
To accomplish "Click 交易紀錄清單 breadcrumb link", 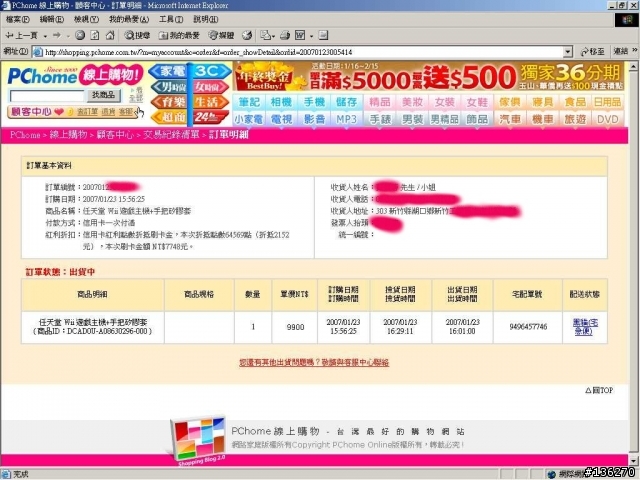I will pyautogui.click(x=171, y=135).
